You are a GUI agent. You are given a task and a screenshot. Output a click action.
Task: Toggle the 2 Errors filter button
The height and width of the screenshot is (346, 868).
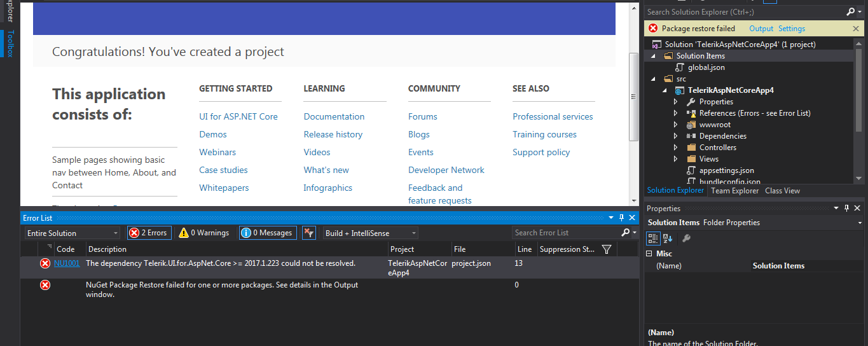click(x=149, y=233)
